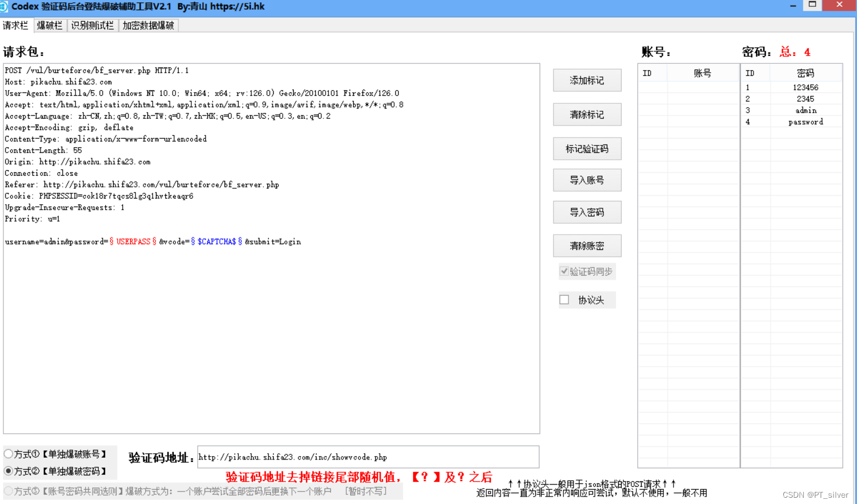Click the 清除账密 button
Screen dimensions: 857x504
(x=587, y=246)
